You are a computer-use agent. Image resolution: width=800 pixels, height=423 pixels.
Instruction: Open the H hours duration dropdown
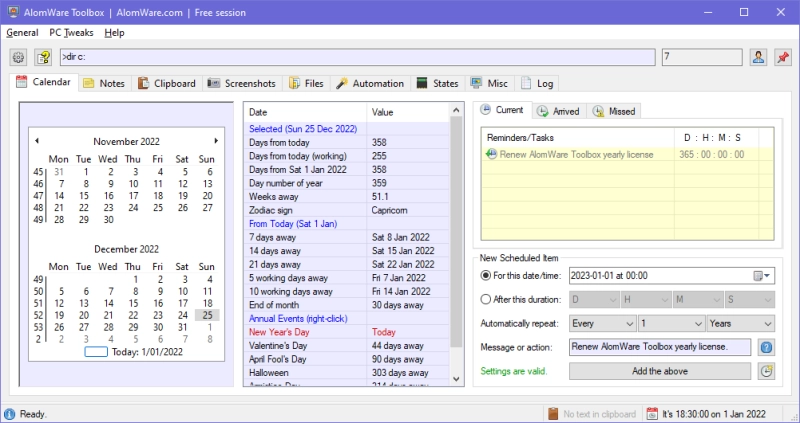(x=646, y=300)
